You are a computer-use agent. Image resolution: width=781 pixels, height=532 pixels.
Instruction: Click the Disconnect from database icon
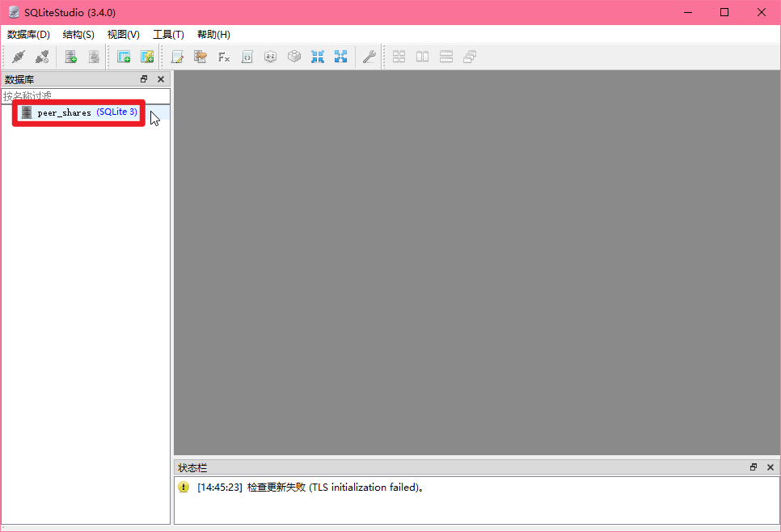point(42,57)
